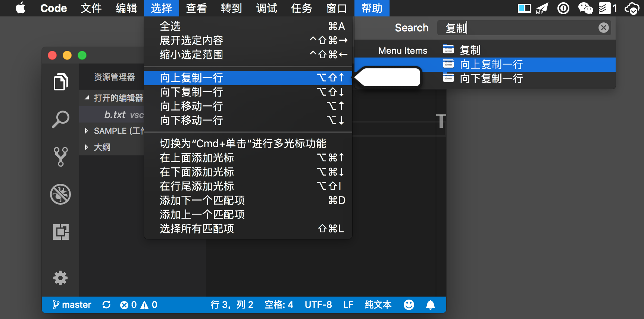
Task: Click the UTF-8 encoding indicator
Action: [318, 305]
